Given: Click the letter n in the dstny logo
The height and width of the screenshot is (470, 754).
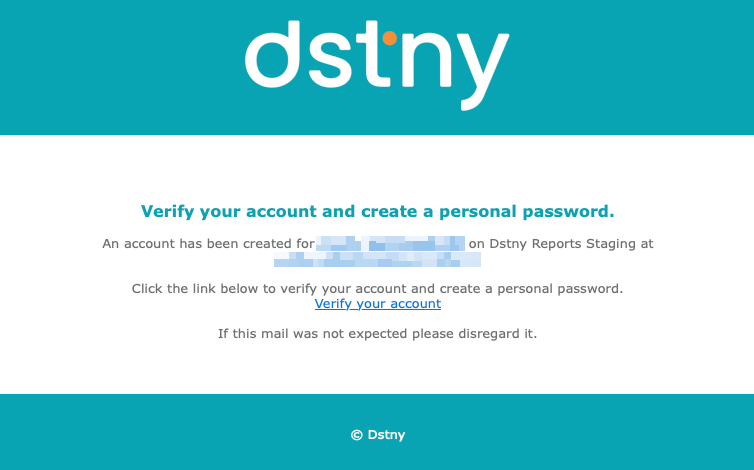Looking at the screenshot, I should click(x=426, y=60).
